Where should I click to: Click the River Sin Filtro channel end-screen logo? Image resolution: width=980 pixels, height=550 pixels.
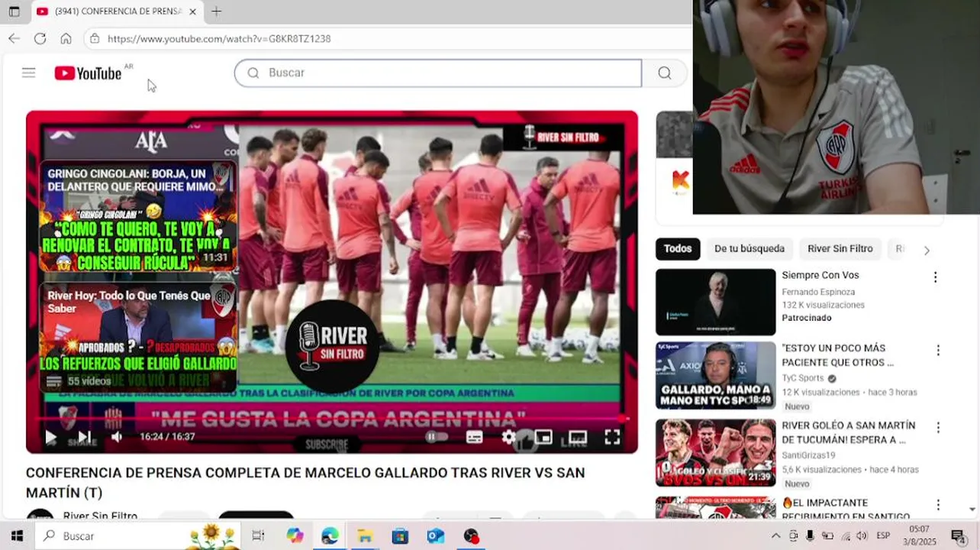333,345
